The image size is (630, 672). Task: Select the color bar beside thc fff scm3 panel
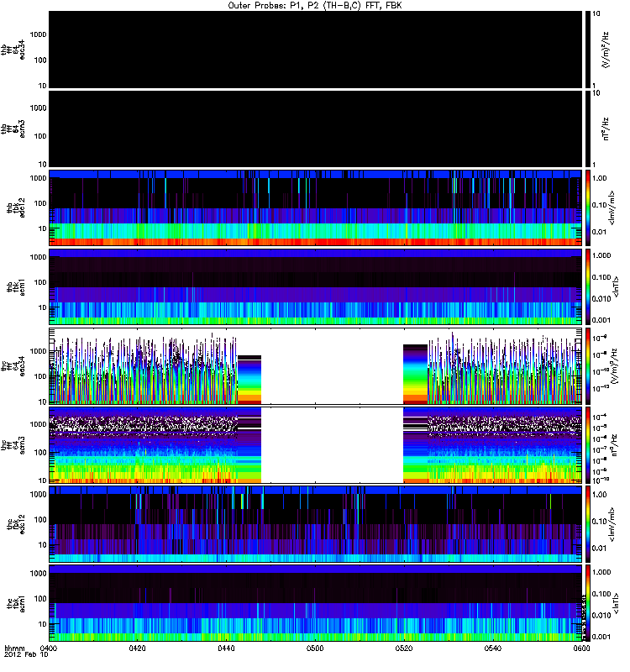tap(589, 444)
